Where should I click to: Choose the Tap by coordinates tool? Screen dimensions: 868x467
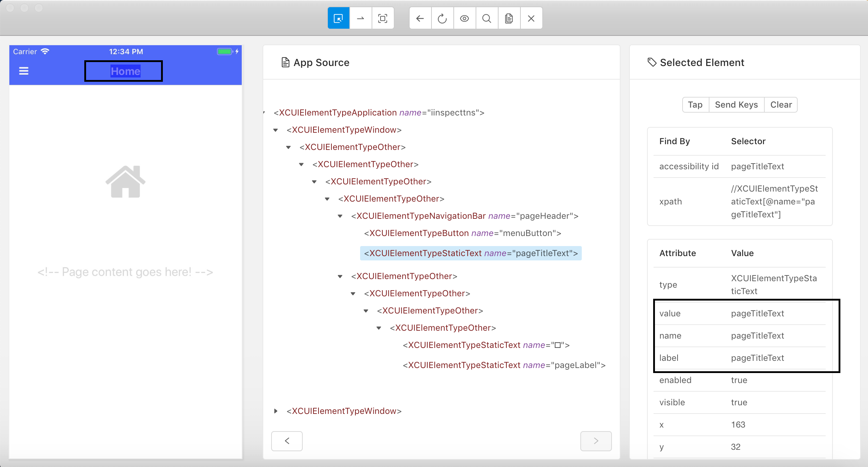(x=383, y=18)
